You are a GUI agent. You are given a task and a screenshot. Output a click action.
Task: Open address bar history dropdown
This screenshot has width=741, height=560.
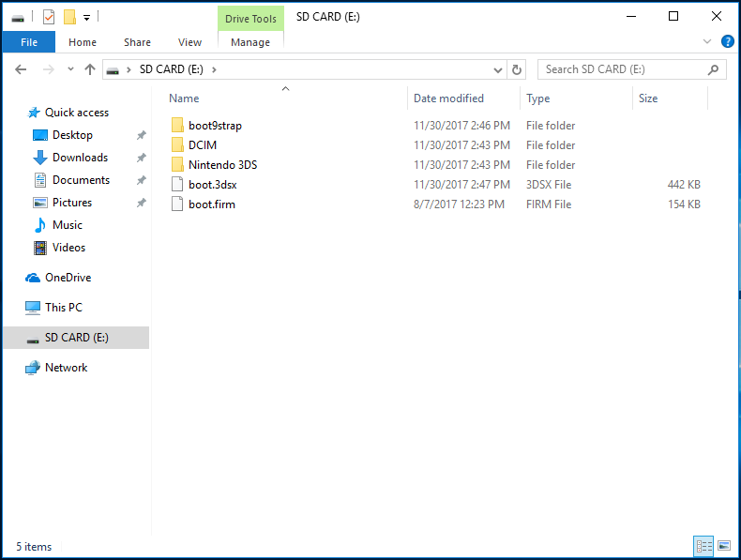[498, 69]
